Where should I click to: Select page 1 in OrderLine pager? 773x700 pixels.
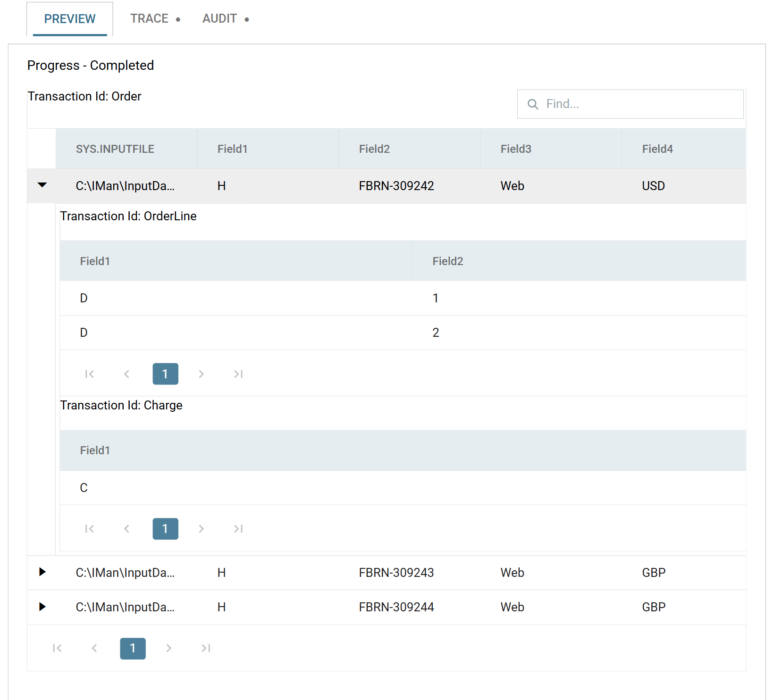(166, 374)
